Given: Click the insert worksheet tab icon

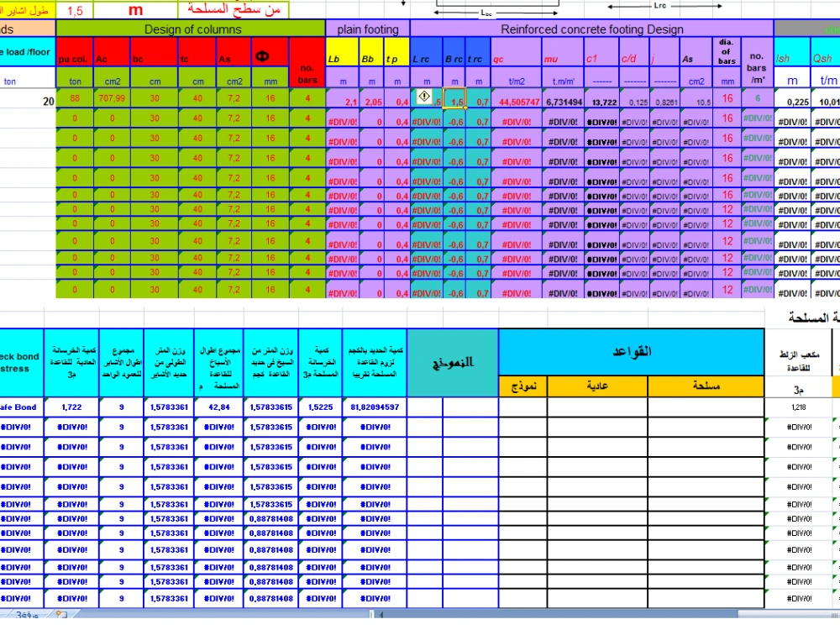Looking at the screenshot, I should [x=61, y=615].
